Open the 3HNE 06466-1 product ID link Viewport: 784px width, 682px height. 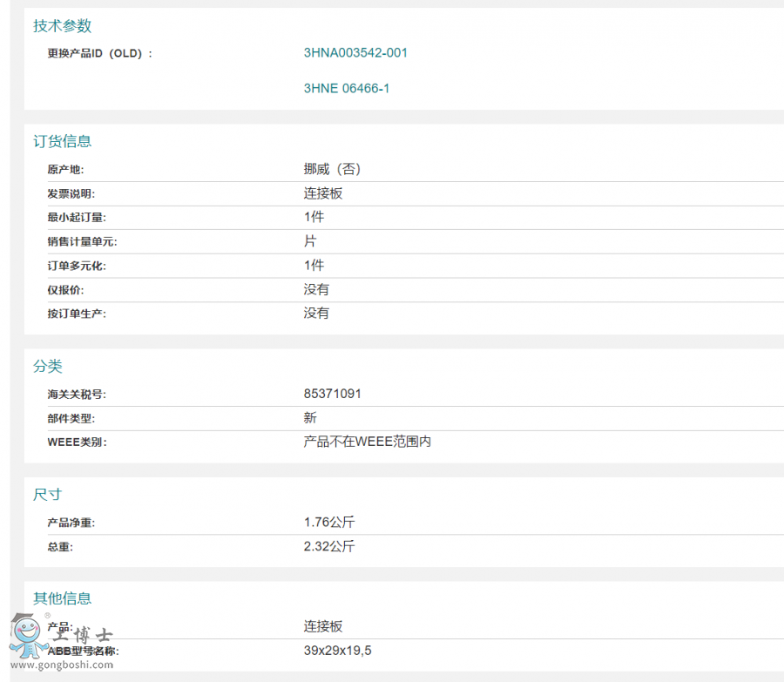tap(347, 89)
